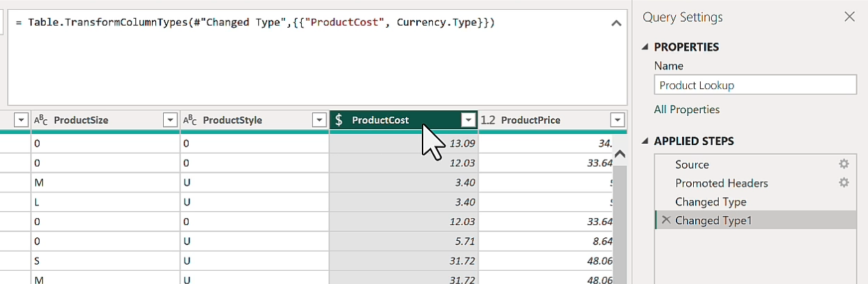The height and width of the screenshot is (284, 868).
Task: Open ProductCost column filter dropdown
Action: click(469, 120)
